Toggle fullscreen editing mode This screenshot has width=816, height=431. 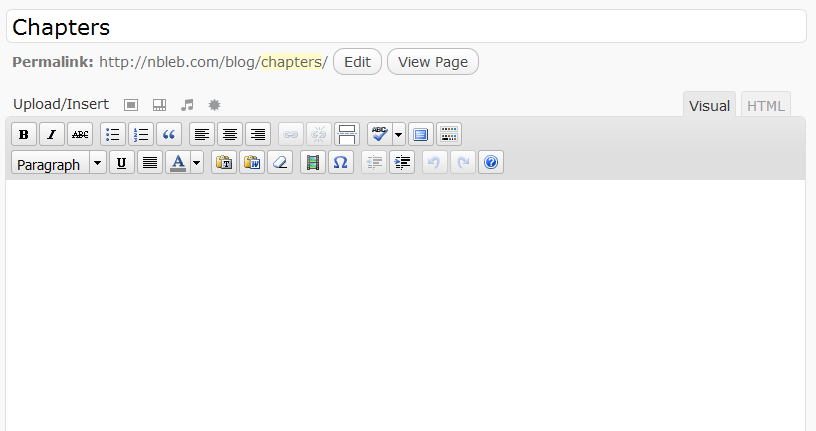point(420,135)
